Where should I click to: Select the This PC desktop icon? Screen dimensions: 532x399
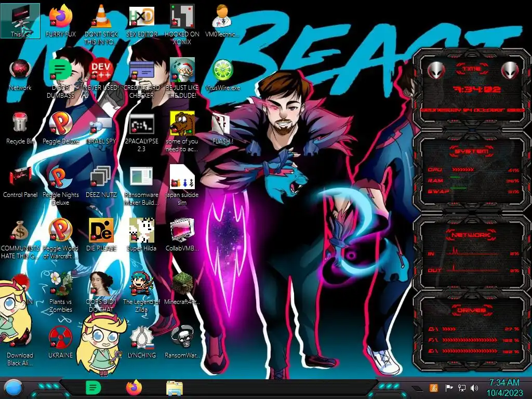point(20,21)
